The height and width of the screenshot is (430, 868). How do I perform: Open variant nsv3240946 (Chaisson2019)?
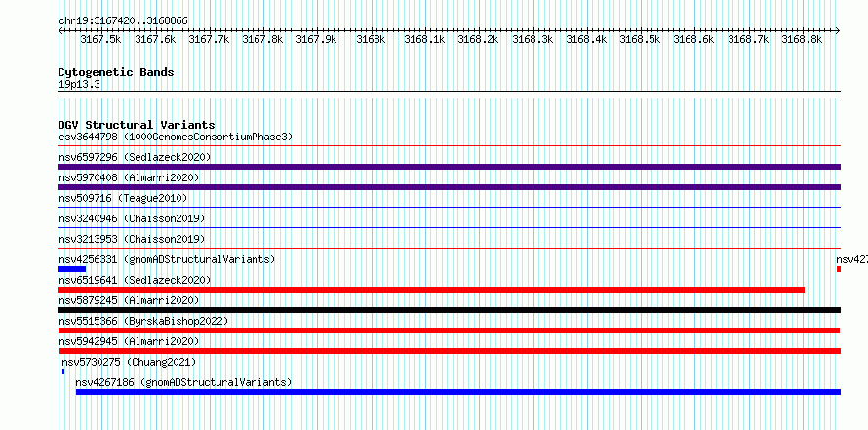[132, 218]
